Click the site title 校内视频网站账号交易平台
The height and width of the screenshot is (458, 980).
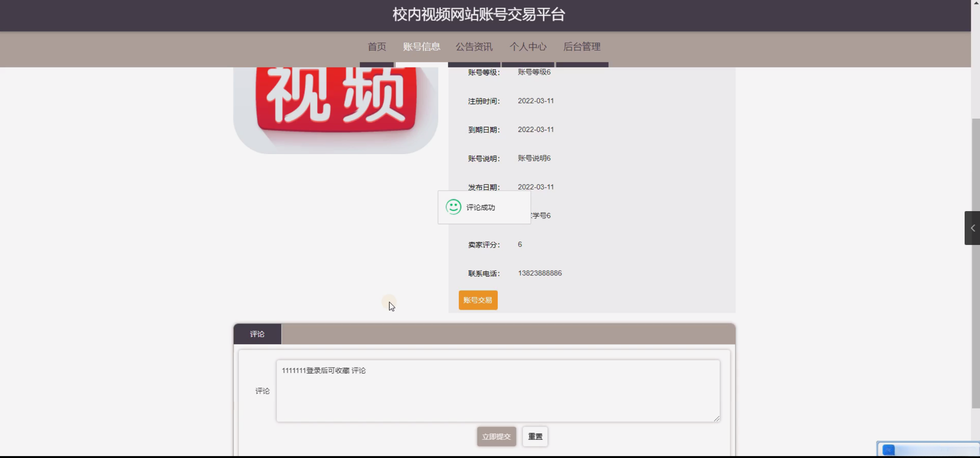(479, 15)
